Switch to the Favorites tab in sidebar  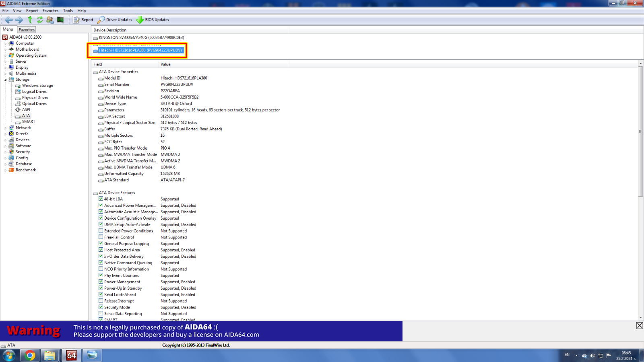[27, 30]
